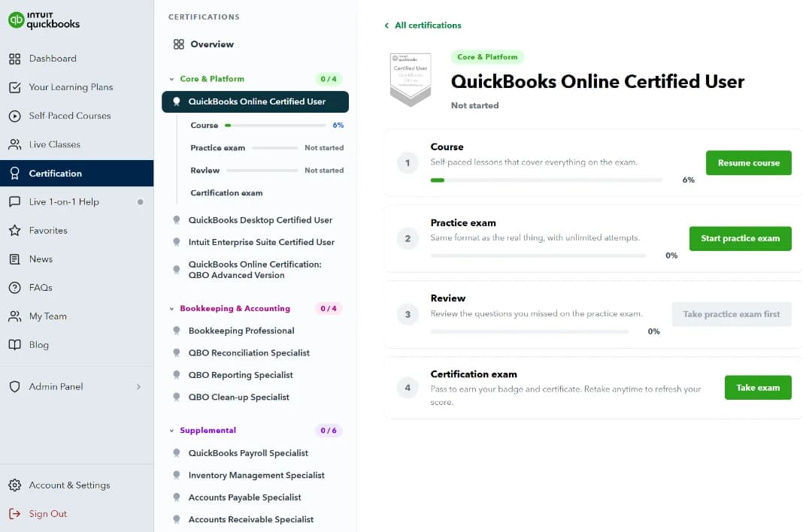Click back chevron next to All certifications
Viewport: 803px width, 532px height.
click(x=386, y=26)
